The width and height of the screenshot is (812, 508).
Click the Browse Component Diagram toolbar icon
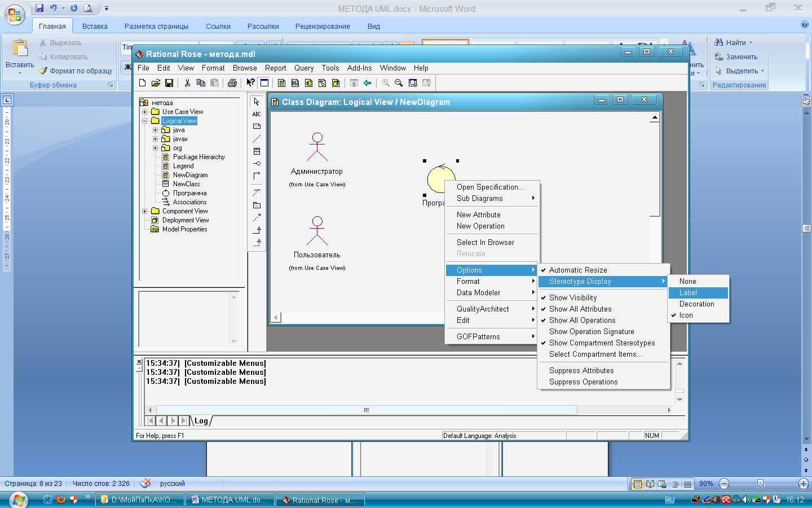pyautogui.click(x=308, y=83)
